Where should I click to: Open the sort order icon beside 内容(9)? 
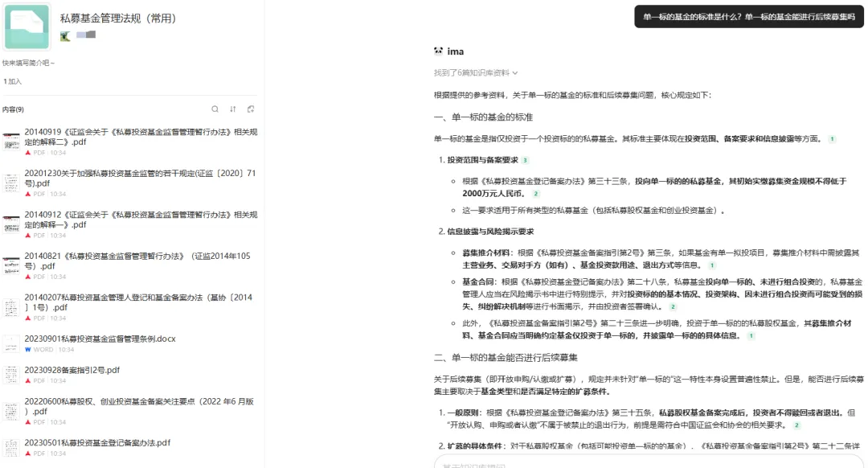[233, 109]
